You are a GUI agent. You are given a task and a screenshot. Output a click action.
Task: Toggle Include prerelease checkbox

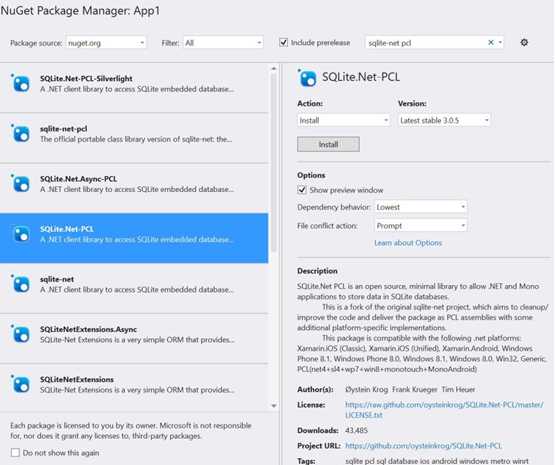click(283, 42)
